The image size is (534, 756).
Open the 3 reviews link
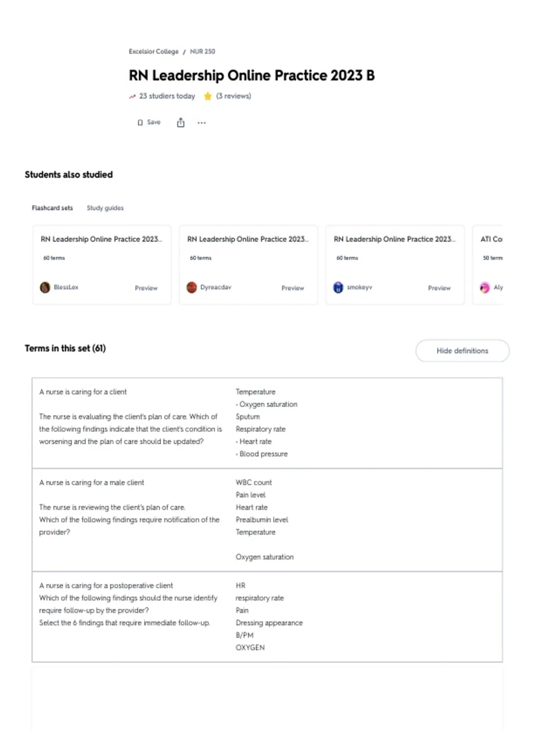(234, 96)
